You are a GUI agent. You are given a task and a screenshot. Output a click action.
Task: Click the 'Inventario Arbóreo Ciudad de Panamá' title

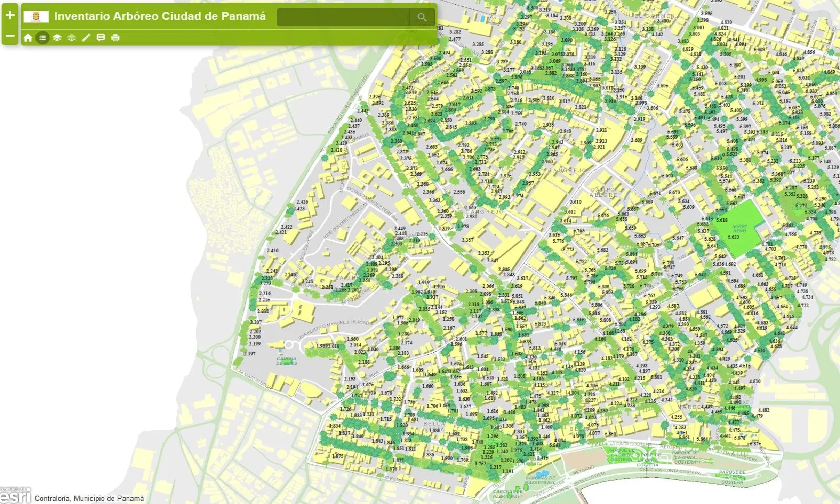coord(160,16)
